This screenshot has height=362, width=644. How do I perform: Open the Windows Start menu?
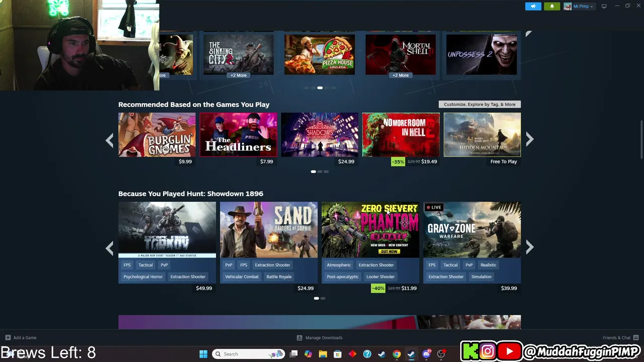(x=203, y=354)
